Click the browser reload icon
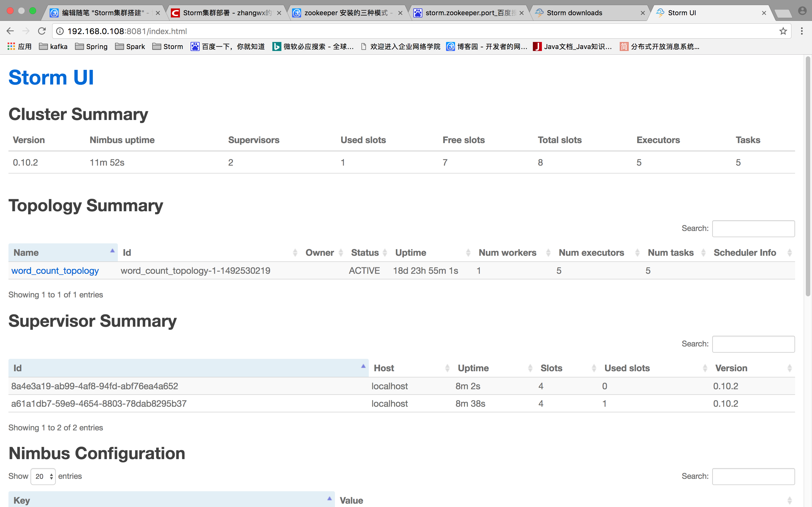812x507 pixels. pyautogui.click(x=42, y=31)
